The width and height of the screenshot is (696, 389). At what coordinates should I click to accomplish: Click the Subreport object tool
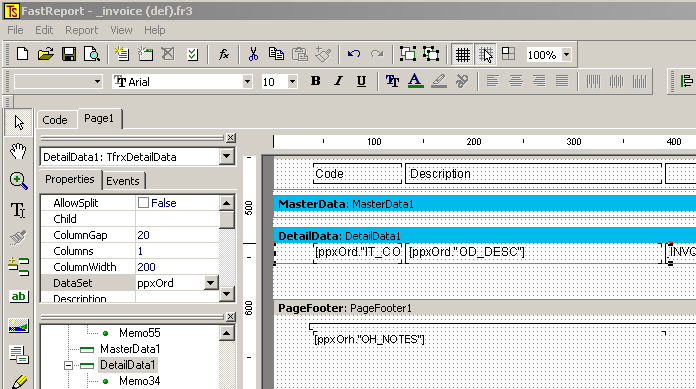[19, 354]
